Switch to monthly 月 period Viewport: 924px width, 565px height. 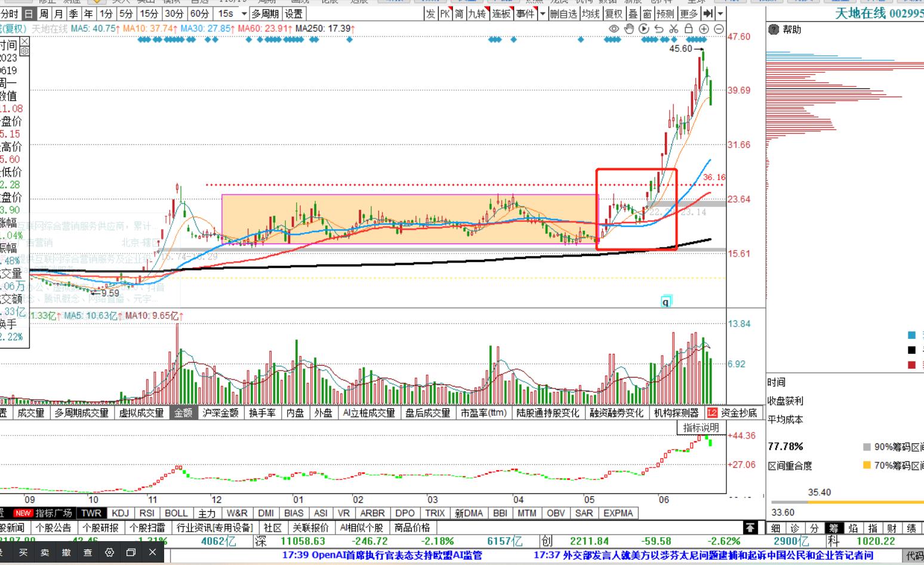coord(58,14)
